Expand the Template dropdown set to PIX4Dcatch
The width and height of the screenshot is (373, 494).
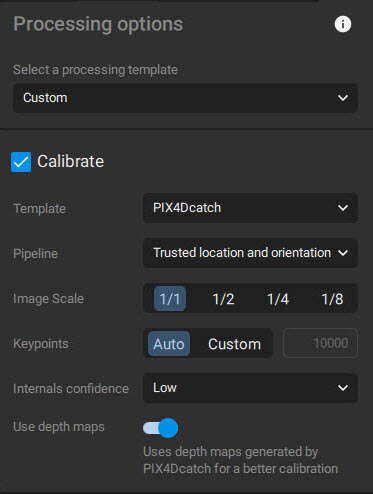250,208
